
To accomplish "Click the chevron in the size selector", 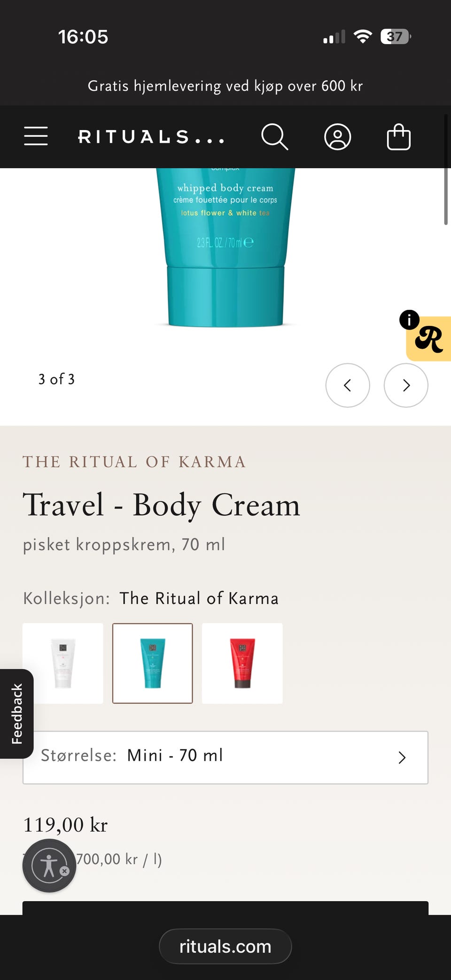I will click(x=402, y=757).
